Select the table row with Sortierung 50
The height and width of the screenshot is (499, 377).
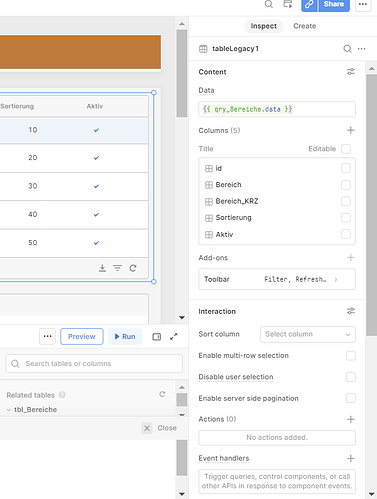pos(74,243)
